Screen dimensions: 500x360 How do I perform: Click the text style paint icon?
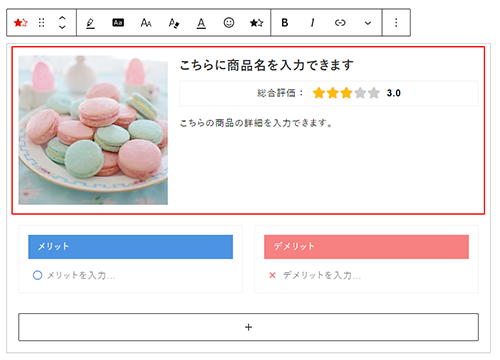coord(174,23)
